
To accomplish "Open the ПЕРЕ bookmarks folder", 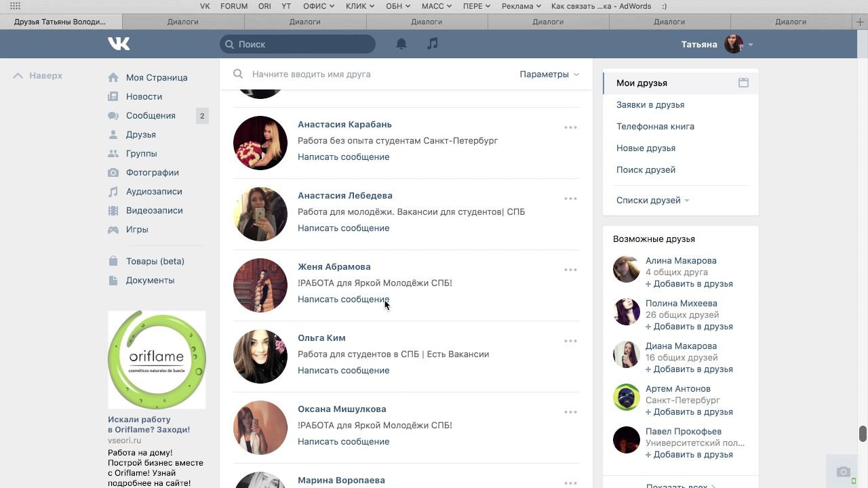I will 477,6.
